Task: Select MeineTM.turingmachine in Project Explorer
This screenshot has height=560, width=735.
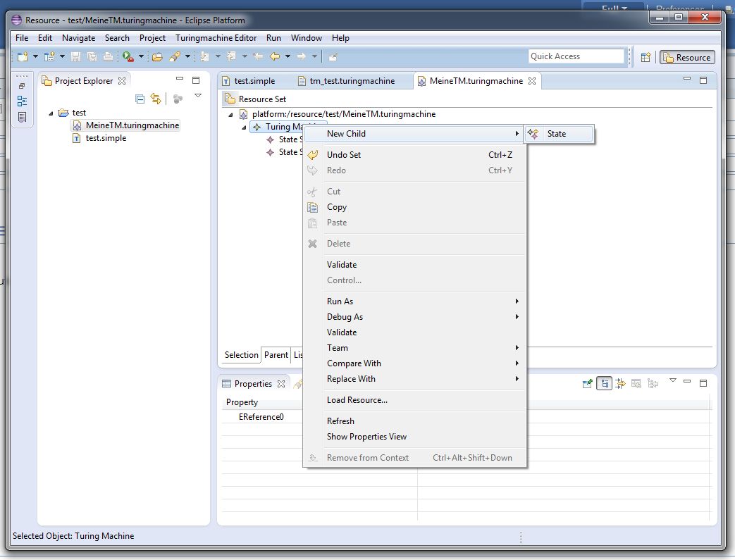Action: 125,125
